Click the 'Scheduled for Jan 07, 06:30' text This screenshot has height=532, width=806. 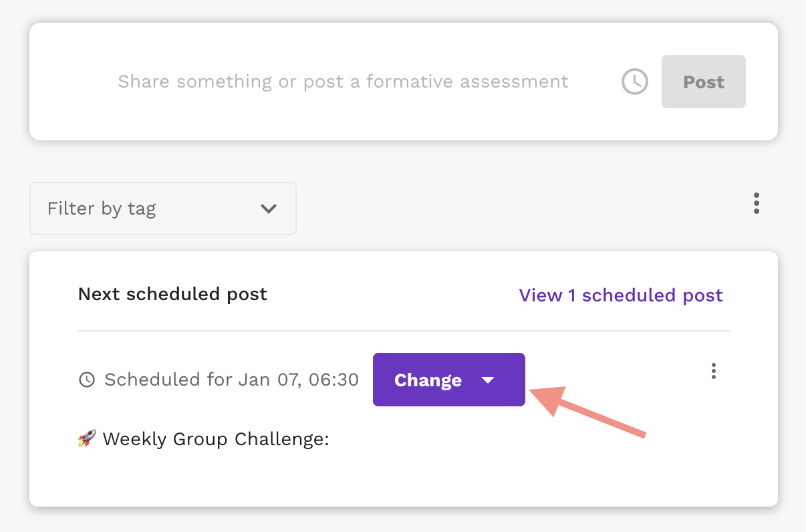click(232, 380)
